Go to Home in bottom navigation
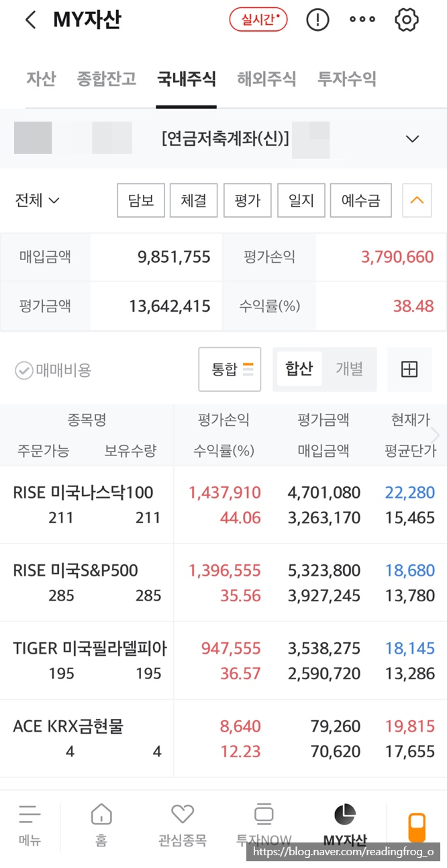Image resolution: width=447 pixels, height=868 pixels. tap(101, 825)
